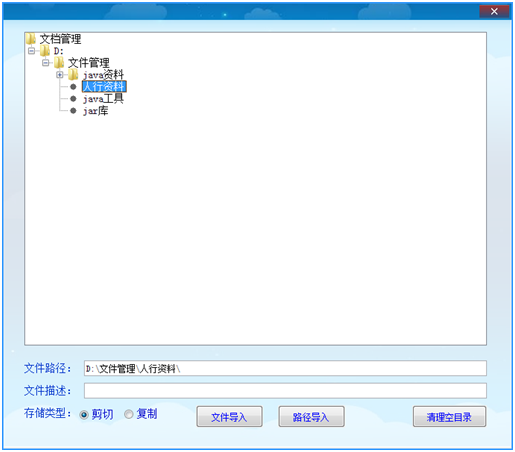The height and width of the screenshot is (452, 515).
Task: Collapse the D: drive node
Action: pos(31,51)
